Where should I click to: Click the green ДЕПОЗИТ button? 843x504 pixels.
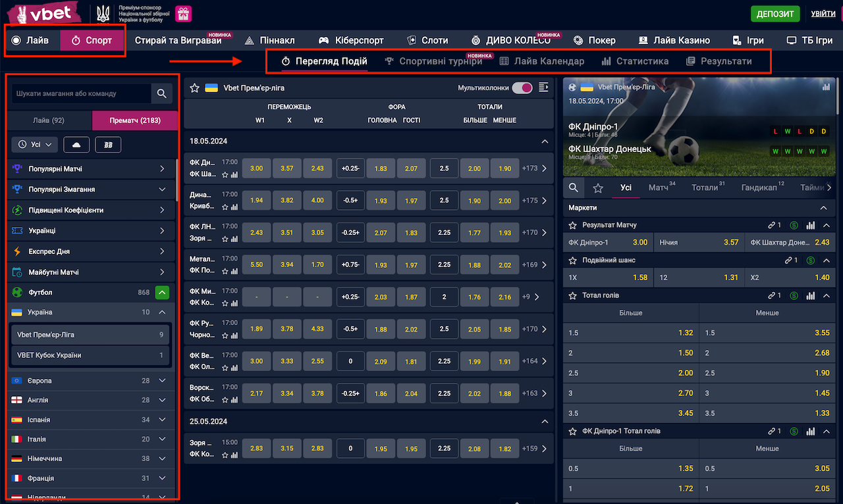775,14
